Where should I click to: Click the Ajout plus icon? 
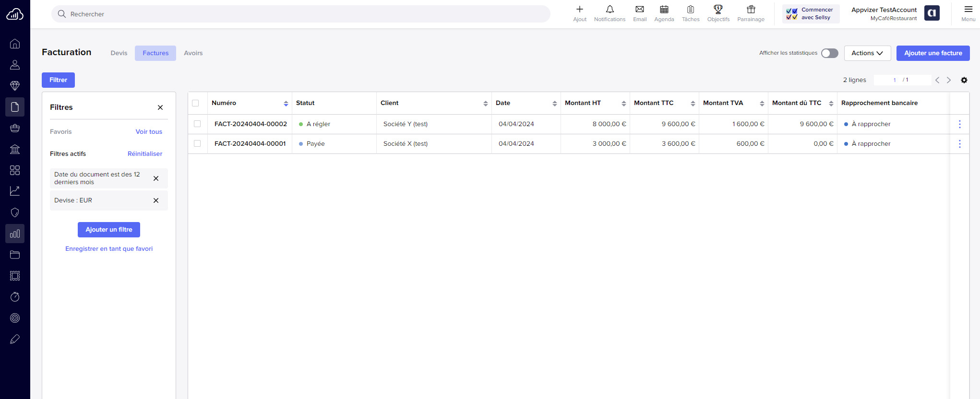point(580,9)
